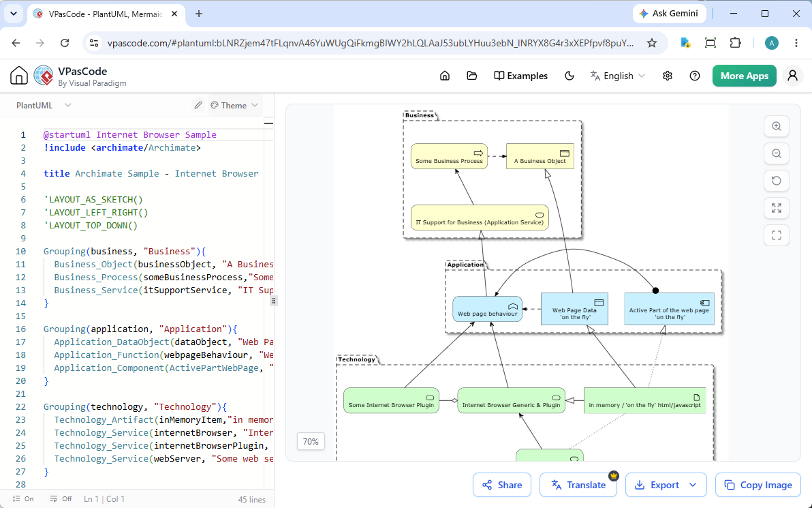Click 'A Business Object' diagram node
The image size is (812, 508).
pyautogui.click(x=540, y=156)
